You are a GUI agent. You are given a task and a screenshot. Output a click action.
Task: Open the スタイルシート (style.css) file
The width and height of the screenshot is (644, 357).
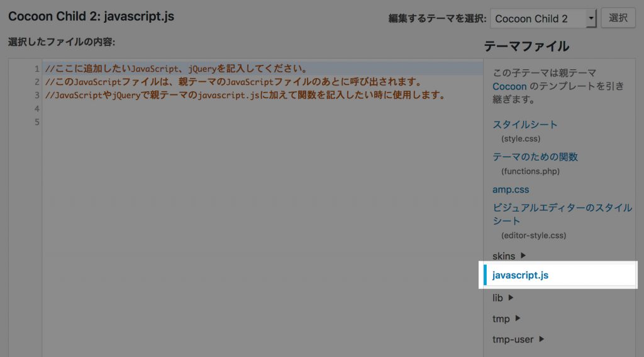click(x=525, y=125)
